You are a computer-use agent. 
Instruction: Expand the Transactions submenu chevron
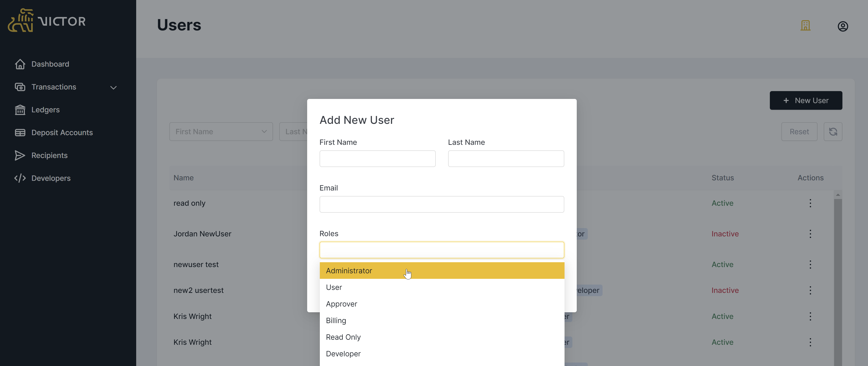tap(114, 87)
